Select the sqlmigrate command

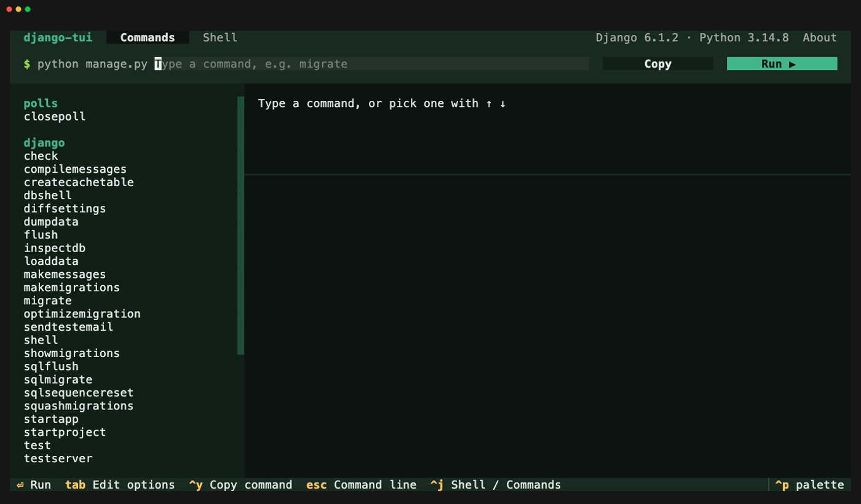pos(58,380)
